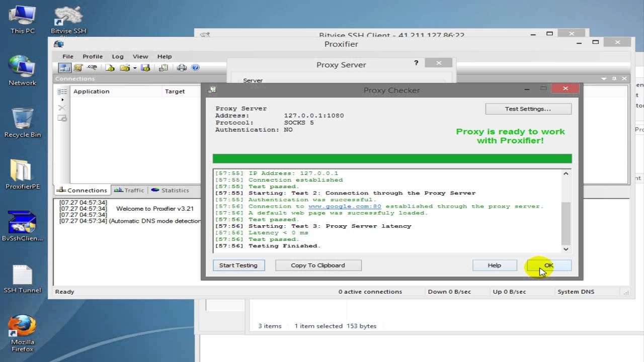The height and width of the screenshot is (362, 644).
Task: Select the SSH Tunnel file on the desktop
Action: pos(23,279)
